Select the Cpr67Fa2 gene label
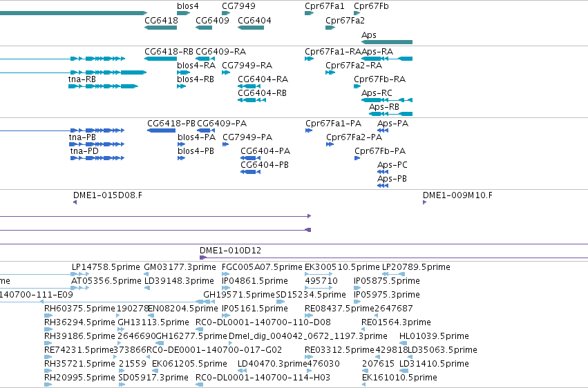The image size is (588, 388). click(345, 20)
